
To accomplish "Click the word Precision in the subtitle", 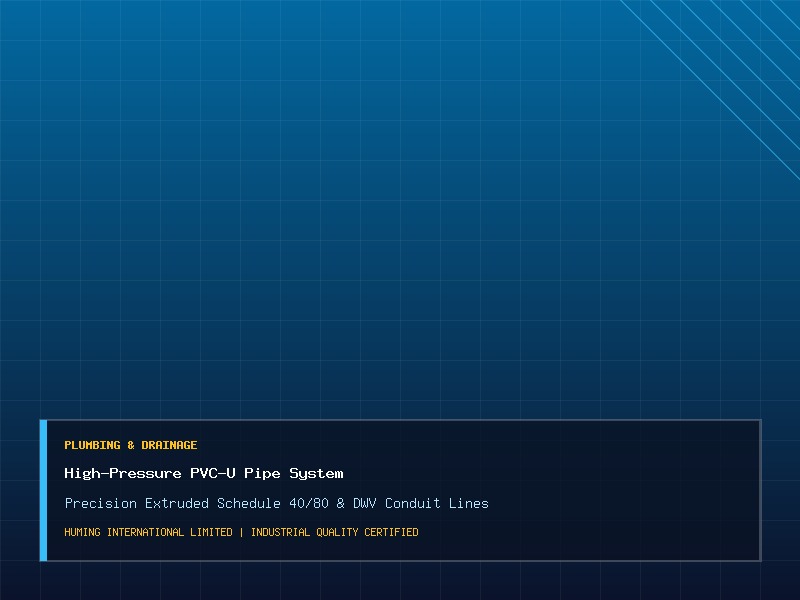I will click(101, 503).
